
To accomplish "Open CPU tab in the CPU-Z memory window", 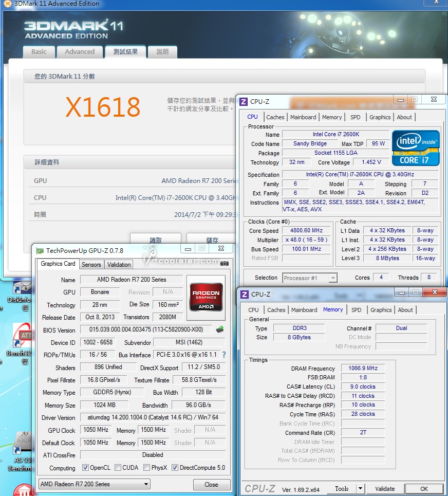I will (253, 310).
